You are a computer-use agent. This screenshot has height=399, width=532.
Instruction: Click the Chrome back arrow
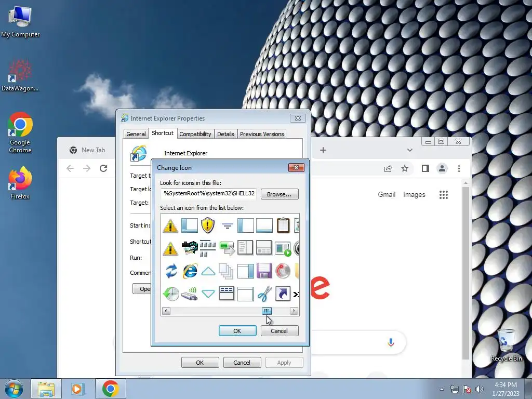[70, 168]
